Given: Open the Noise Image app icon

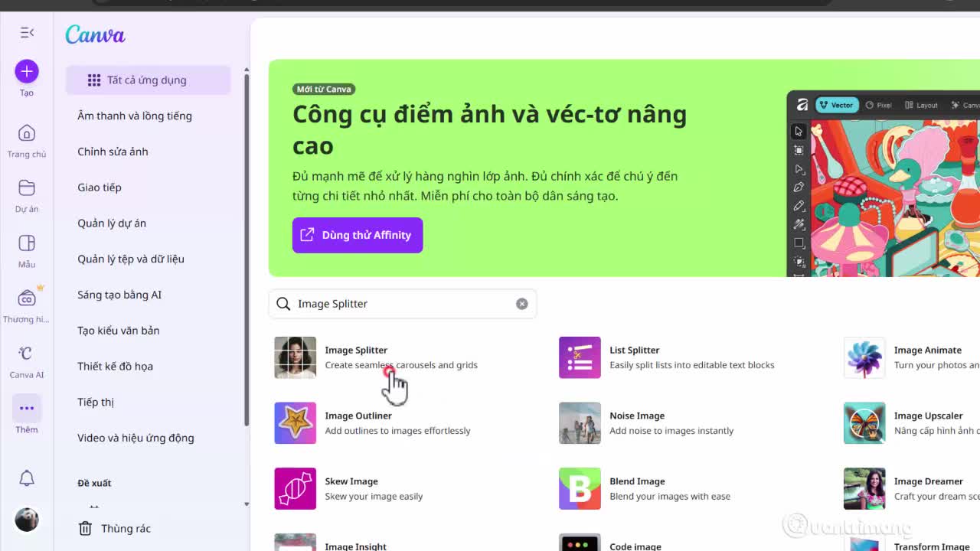Looking at the screenshot, I should pyautogui.click(x=580, y=423).
